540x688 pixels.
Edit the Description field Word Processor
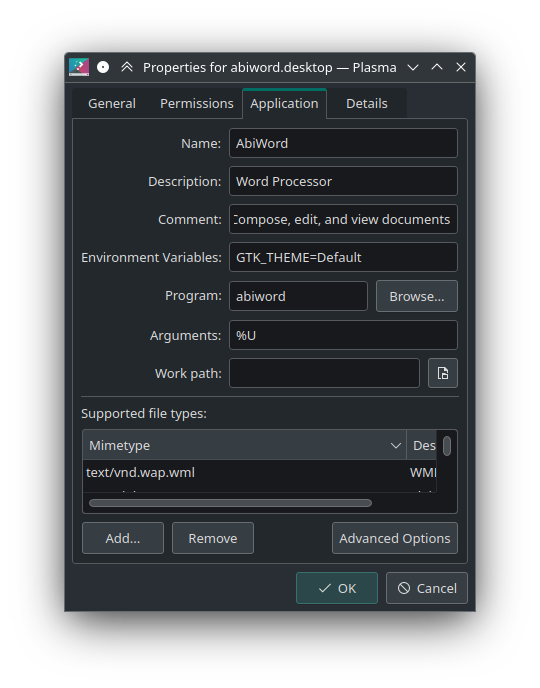(x=343, y=181)
